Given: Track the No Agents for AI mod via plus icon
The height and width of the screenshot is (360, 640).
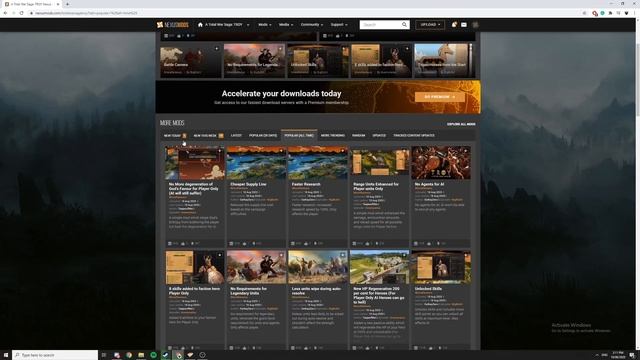Looking at the screenshot, I should [x=466, y=151].
